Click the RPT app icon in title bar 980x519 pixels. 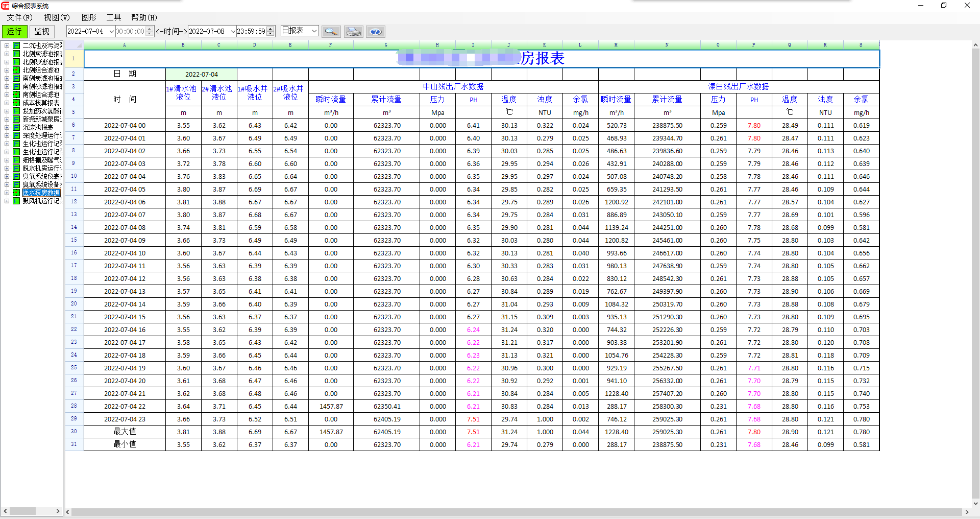pos(5,6)
